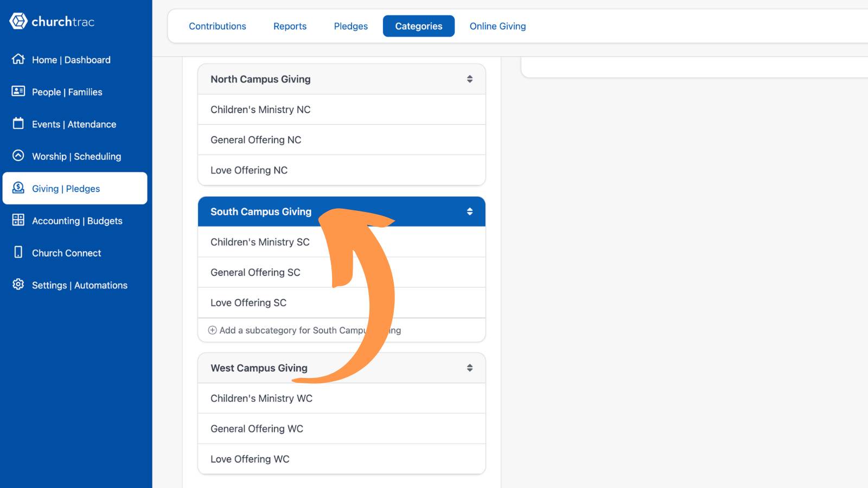Toggle sort arrows on South Campus Giving

(470, 211)
